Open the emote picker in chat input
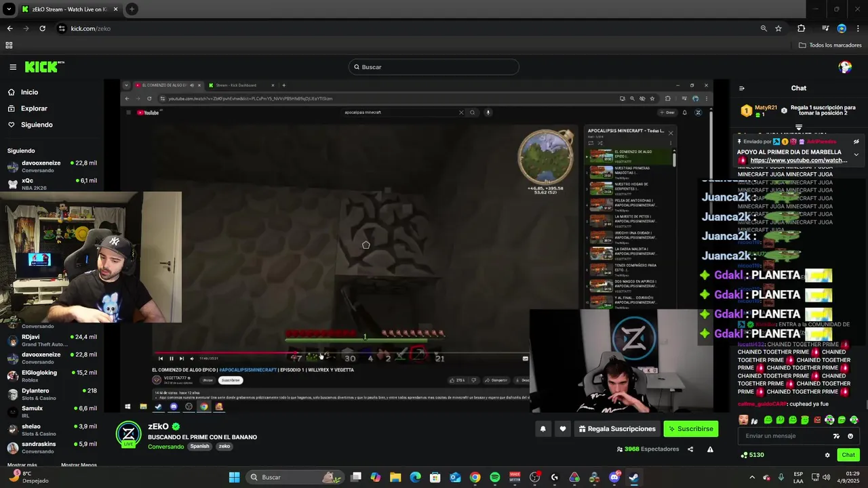Screen dimensions: 868x488 (x=850, y=436)
